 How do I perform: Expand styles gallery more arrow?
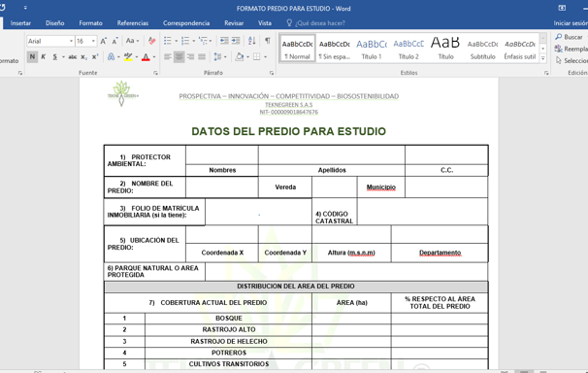coord(543,58)
